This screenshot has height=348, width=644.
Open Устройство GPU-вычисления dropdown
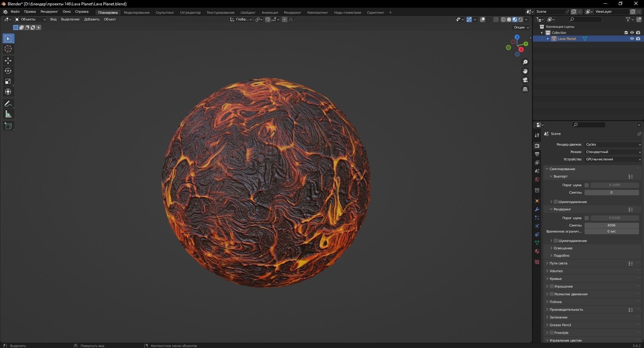tap(613, 159)
